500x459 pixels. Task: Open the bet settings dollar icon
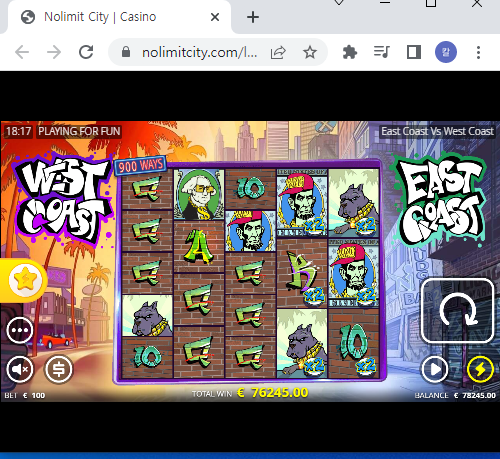pos(59,369)
